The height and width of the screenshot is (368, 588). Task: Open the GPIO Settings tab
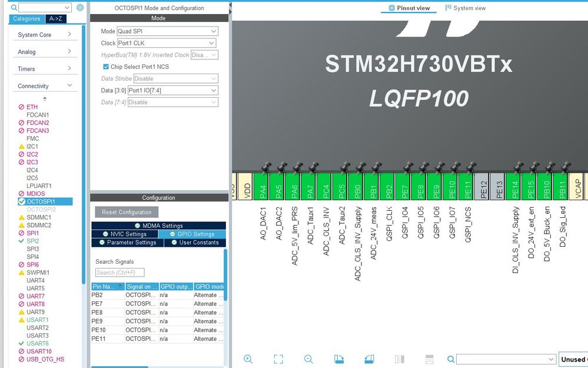click(192, 234)
